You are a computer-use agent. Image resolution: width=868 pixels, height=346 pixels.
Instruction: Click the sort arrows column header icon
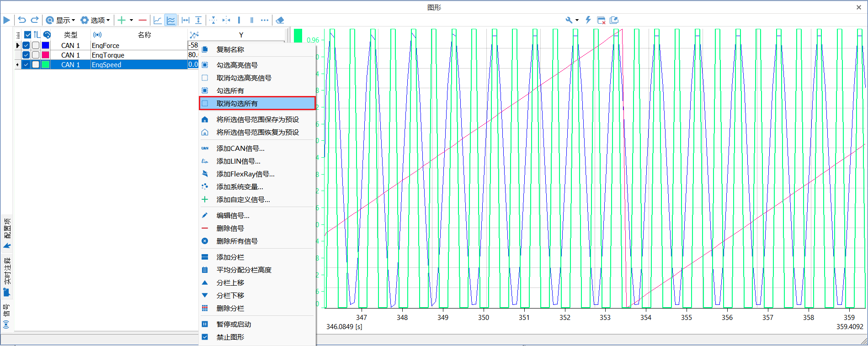(x=37, y=35)
